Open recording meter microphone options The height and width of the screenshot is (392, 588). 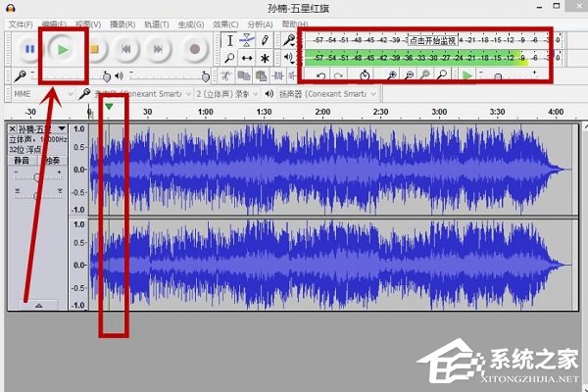coord(289,40)
